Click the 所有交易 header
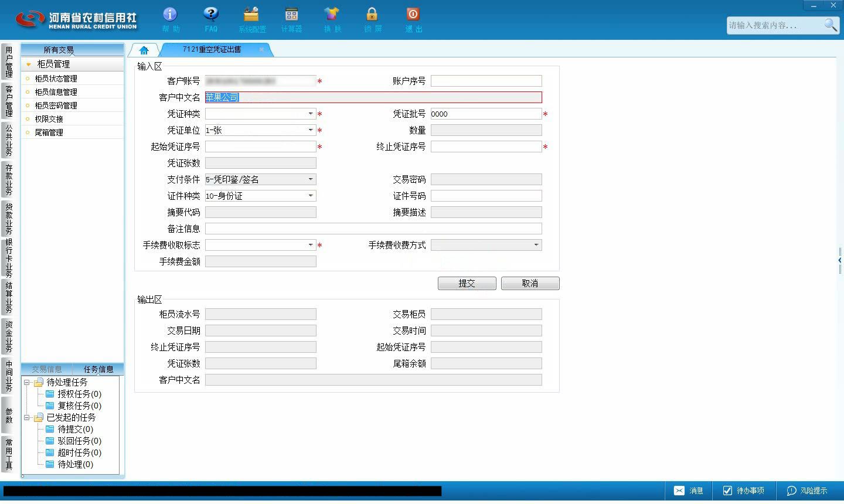Screen dimensions: 844x504 (59, 50)
